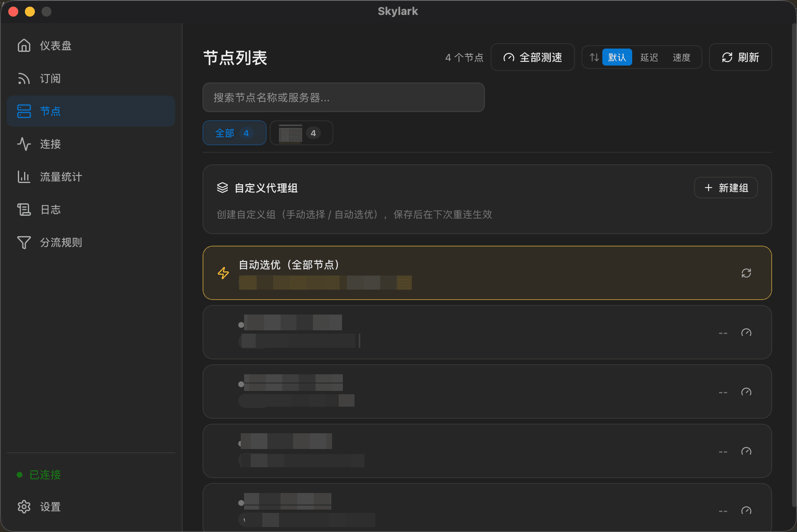The width and height of the screenshot is (797, 532).
Task: Select the blurred subscription tab with 4
Action: (301, 133)
